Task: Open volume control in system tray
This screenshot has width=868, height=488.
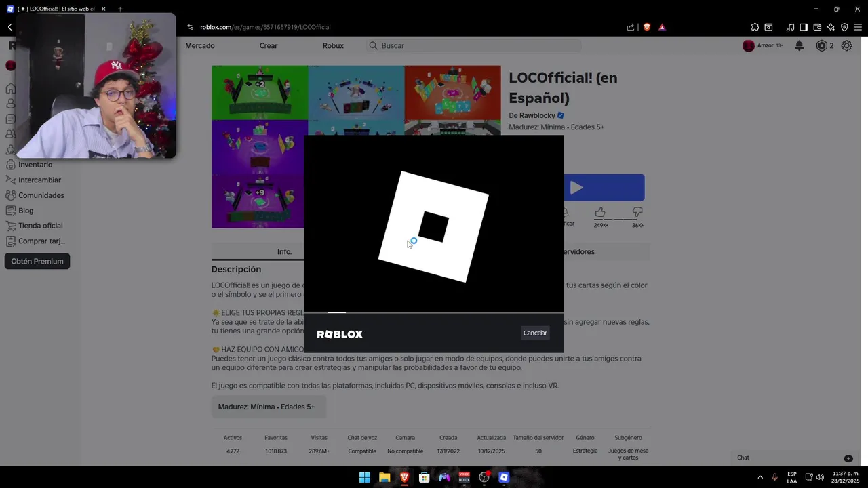Action: tap(820, 477)
